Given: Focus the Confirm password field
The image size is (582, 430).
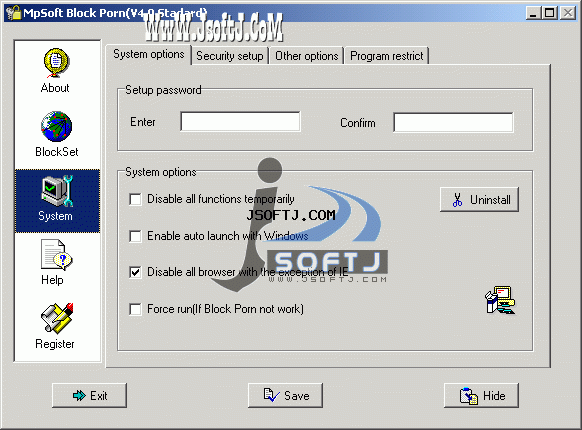Looking at the screenshot, I should [x=454, y=123].
